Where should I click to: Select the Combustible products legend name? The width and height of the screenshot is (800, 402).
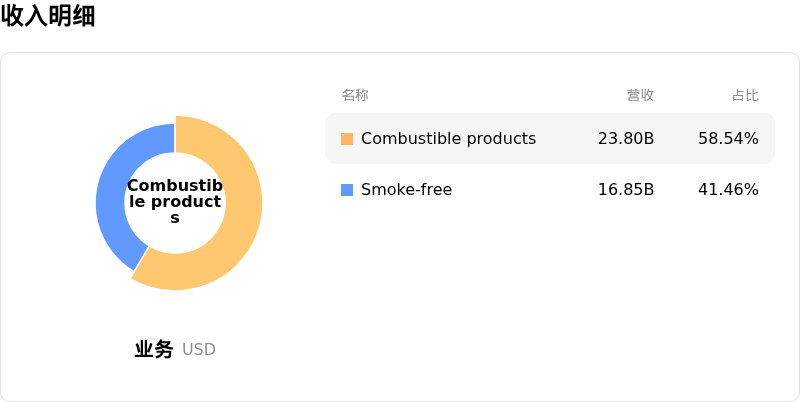pyautogui.click(x=448, y=139)
